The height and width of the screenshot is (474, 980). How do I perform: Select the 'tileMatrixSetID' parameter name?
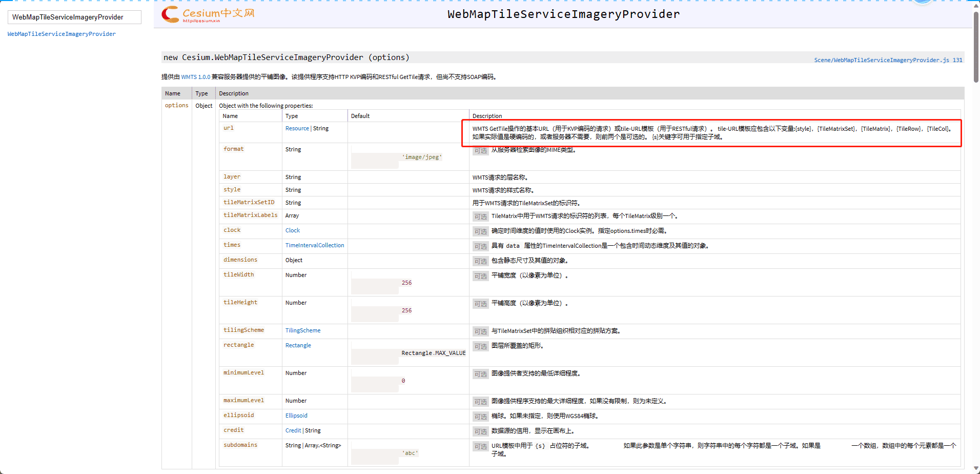tap(249, 202)
